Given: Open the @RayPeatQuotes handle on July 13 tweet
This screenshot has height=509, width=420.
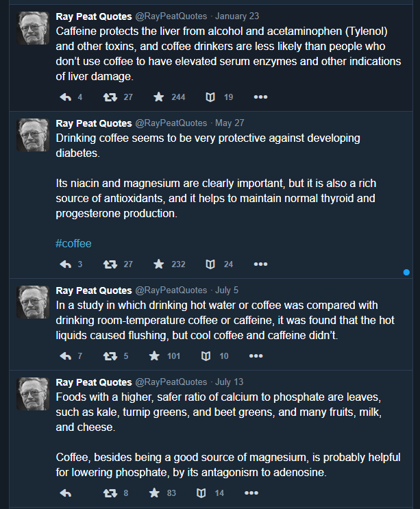Looking at the screenshot, I should [x=171, y=382].
